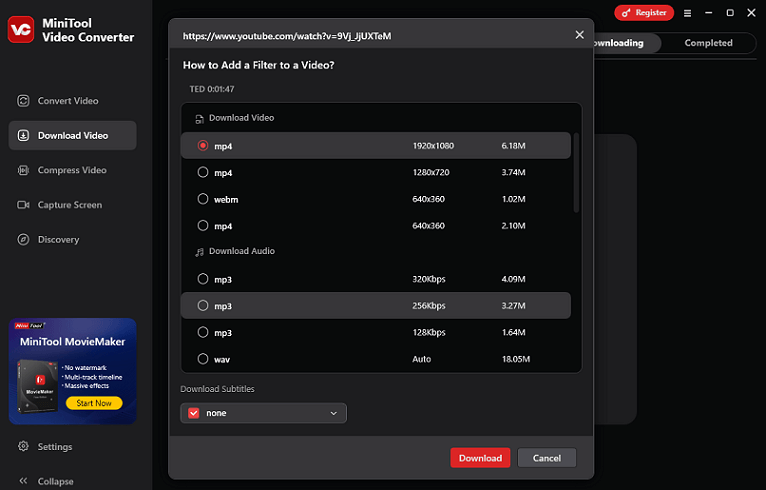Click the MiniTool Video Converter logo icon
This screenshot has width=766, height=490.
point(21,29)
